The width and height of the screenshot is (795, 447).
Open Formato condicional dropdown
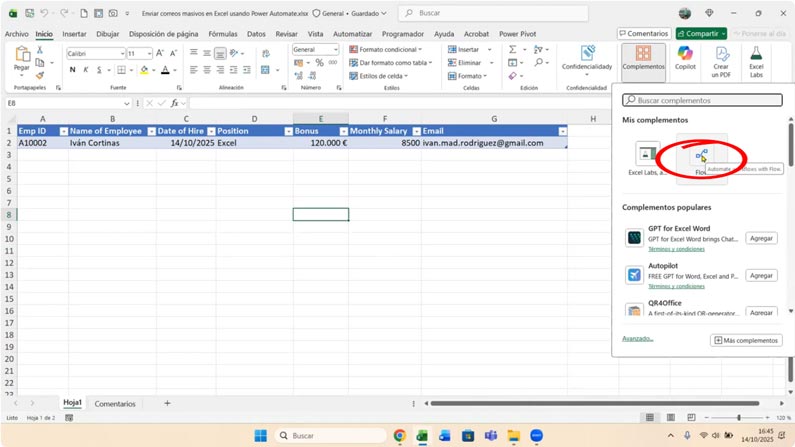(386, 49)
